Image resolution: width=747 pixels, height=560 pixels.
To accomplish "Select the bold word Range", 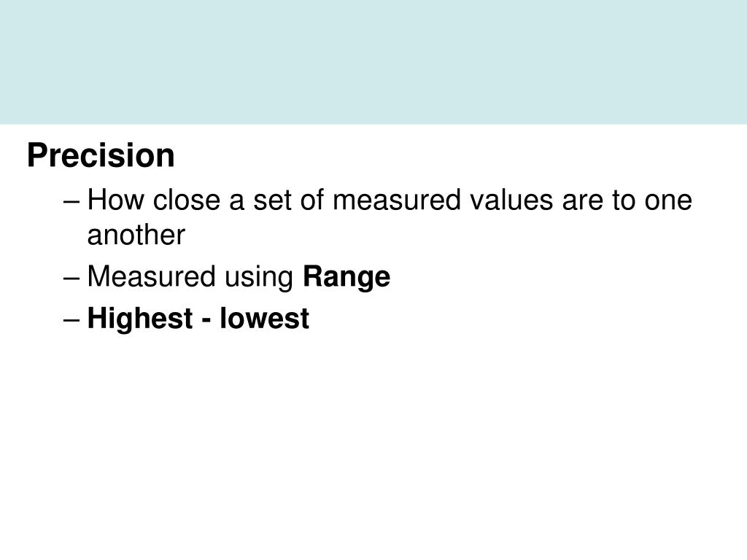I will click(347, 276).
